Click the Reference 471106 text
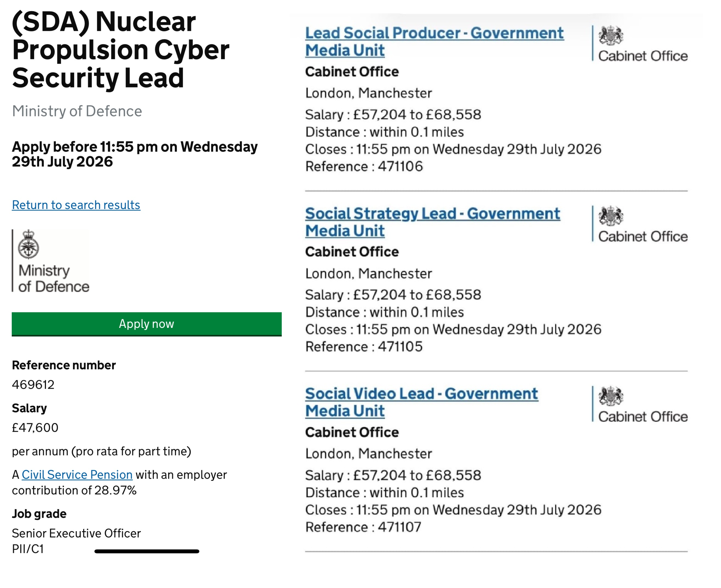 364,166
